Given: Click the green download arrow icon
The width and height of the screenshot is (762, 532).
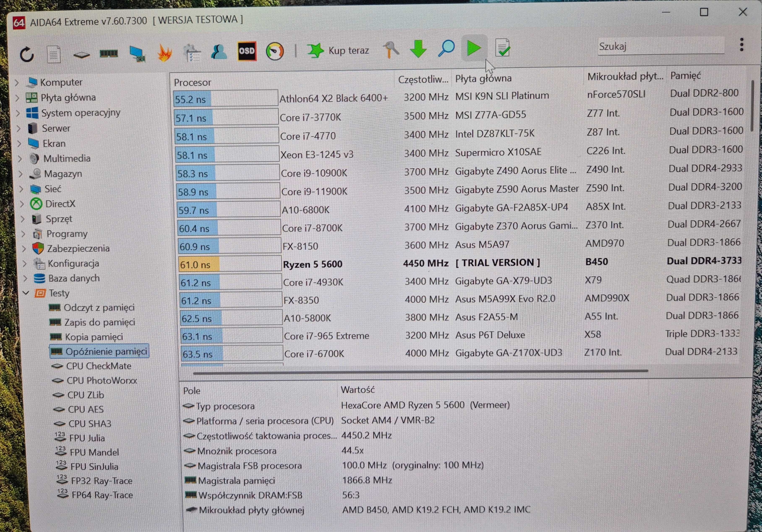Looking at the screenshot, I should 418,49.
